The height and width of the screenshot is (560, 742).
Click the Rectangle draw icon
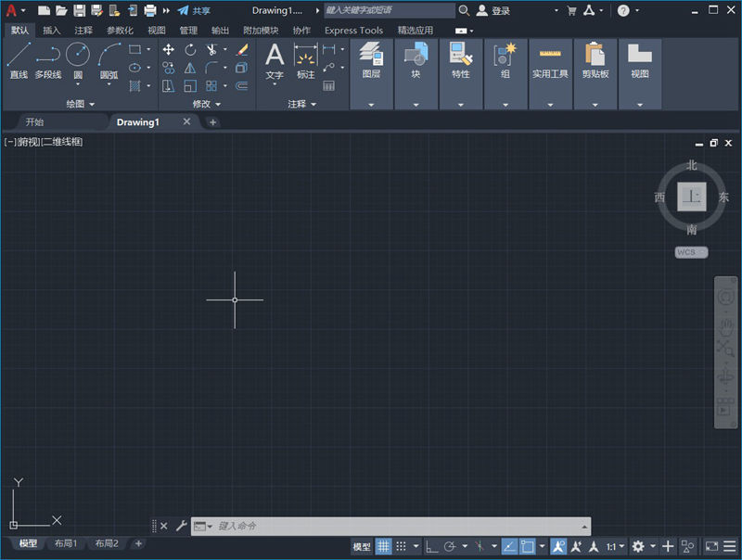(134, 49)
